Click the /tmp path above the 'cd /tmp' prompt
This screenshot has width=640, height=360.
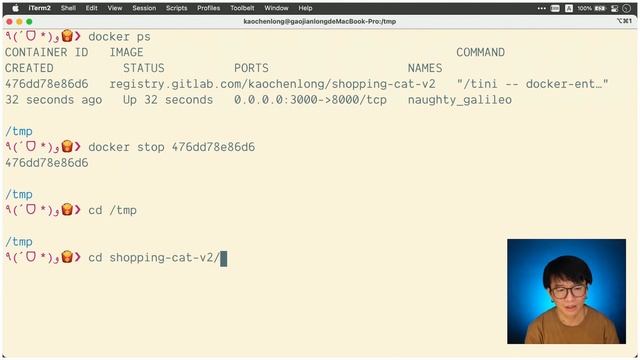[x=19, y=195]
